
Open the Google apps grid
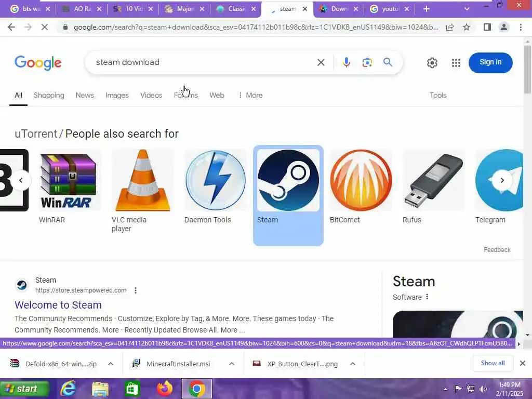click(456, 63)
